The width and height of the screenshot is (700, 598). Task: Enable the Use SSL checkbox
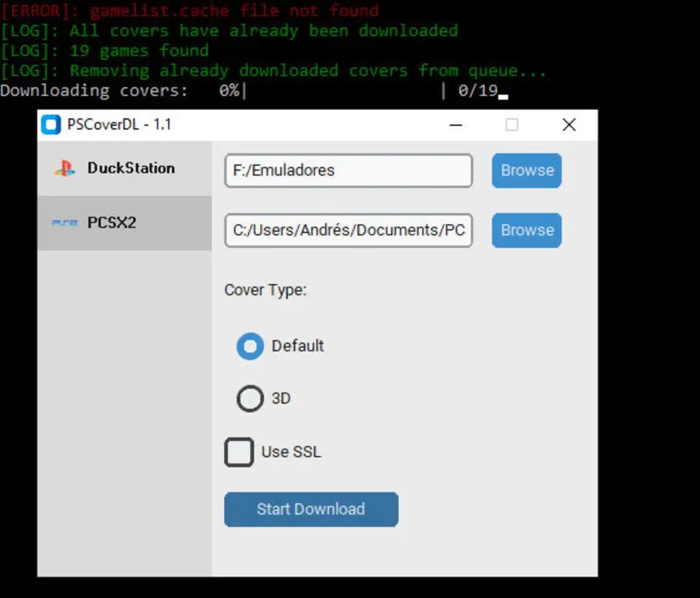click(238, 451)
